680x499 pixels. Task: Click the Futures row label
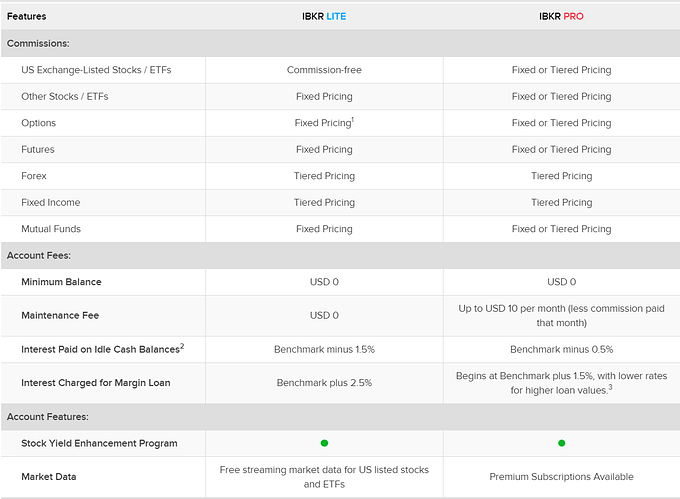[38, 149]
